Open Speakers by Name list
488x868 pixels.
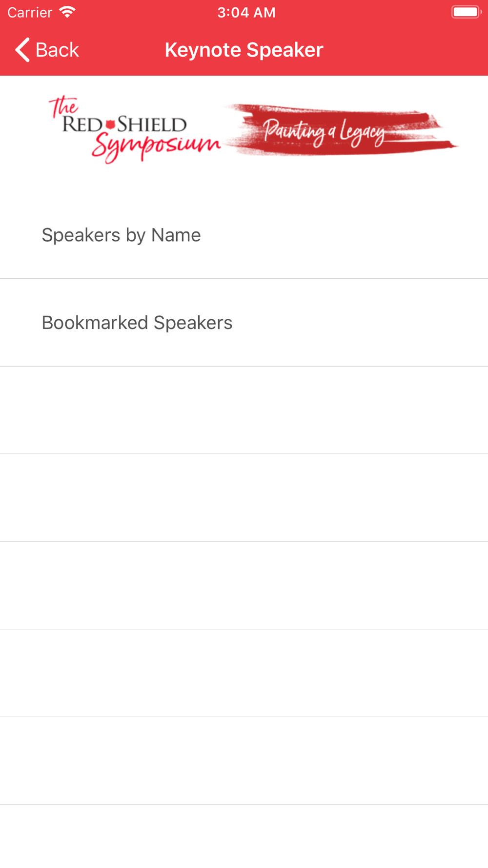tap(244, 235)
